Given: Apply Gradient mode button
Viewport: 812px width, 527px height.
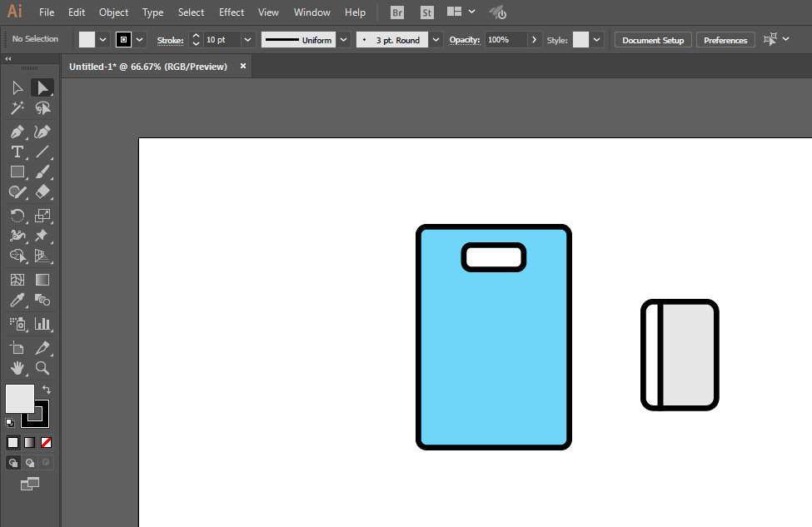Looking at the screenshot, I should click(x=29, y=443).
